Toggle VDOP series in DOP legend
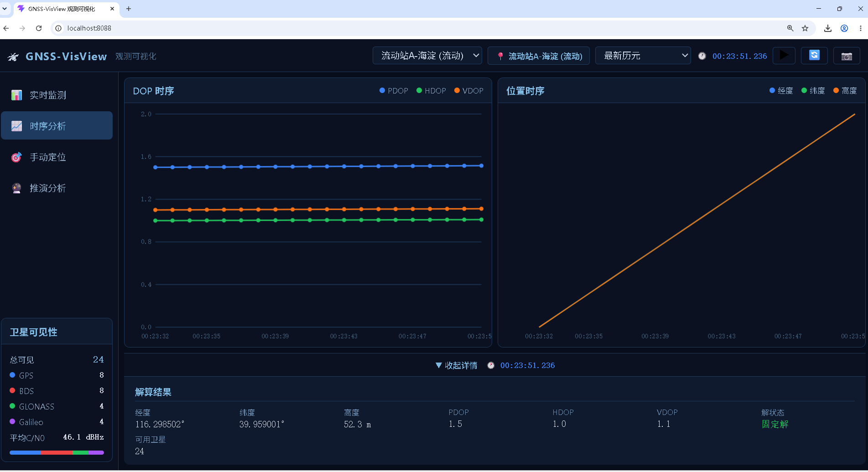868x472 pixels. click(x=469, y=91)
